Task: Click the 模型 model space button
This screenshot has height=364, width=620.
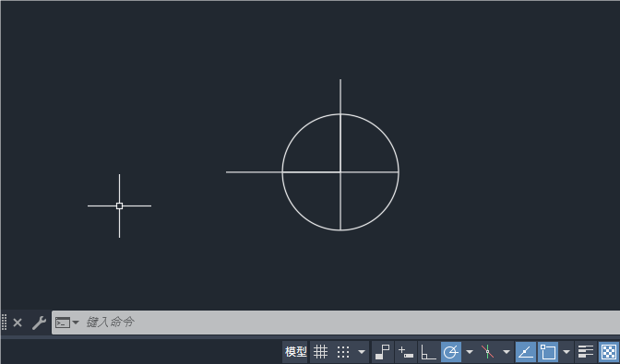Action: click(x=295, y=351)
